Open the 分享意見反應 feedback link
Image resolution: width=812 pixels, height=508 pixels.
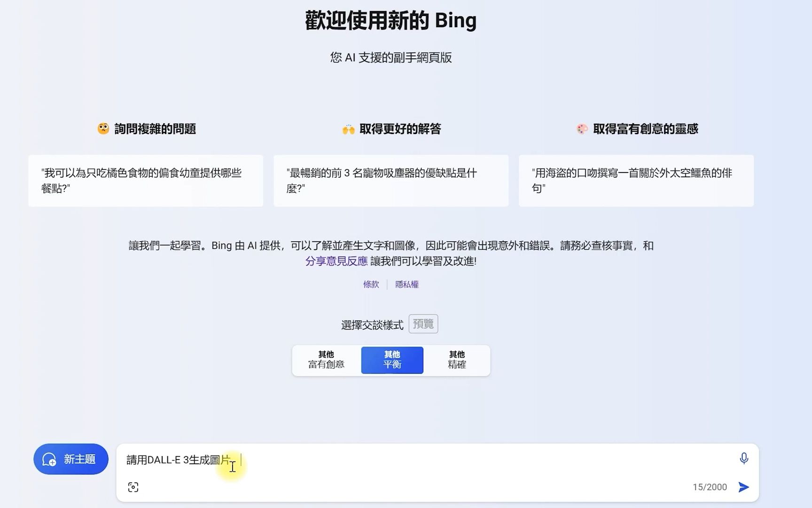click(x=336, y=261)
